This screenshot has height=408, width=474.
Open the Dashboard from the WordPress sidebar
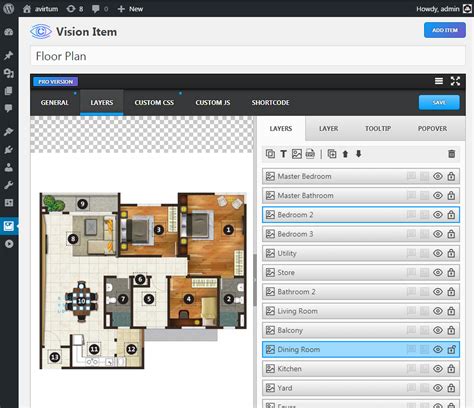click(x=9, y=32)
